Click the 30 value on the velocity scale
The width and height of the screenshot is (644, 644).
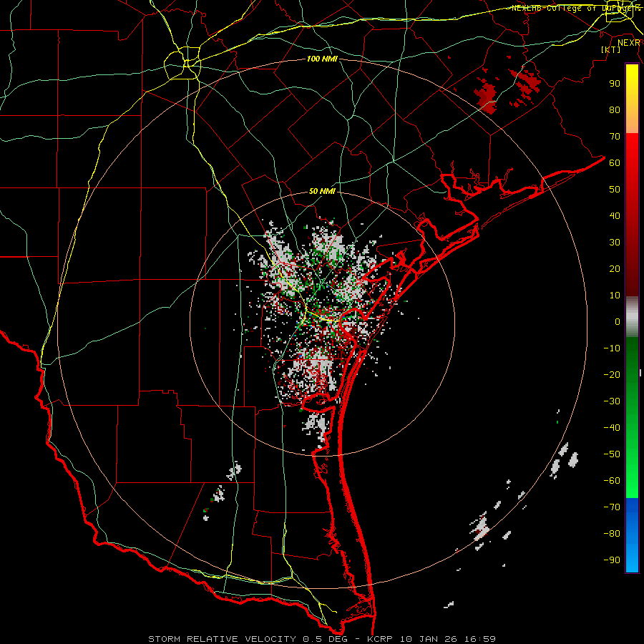pyautogui.click(x=615, y=243)
